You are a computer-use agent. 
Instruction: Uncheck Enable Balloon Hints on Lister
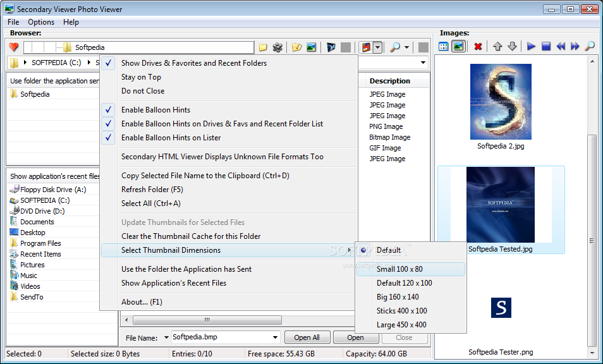228,138
